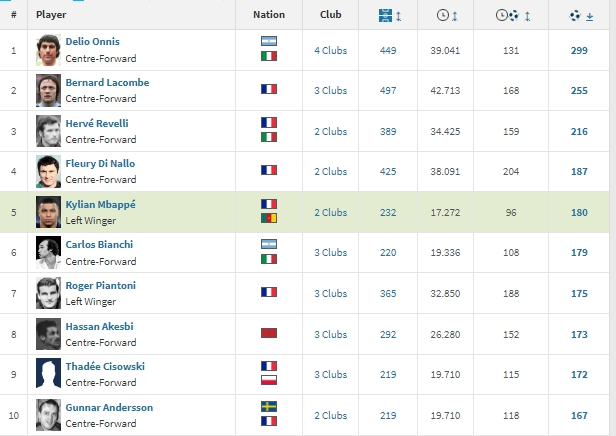Click Fleury Di Nallo's portrait photo
Viewport: 616px width, 436px height.
click(x=48, y=171)
